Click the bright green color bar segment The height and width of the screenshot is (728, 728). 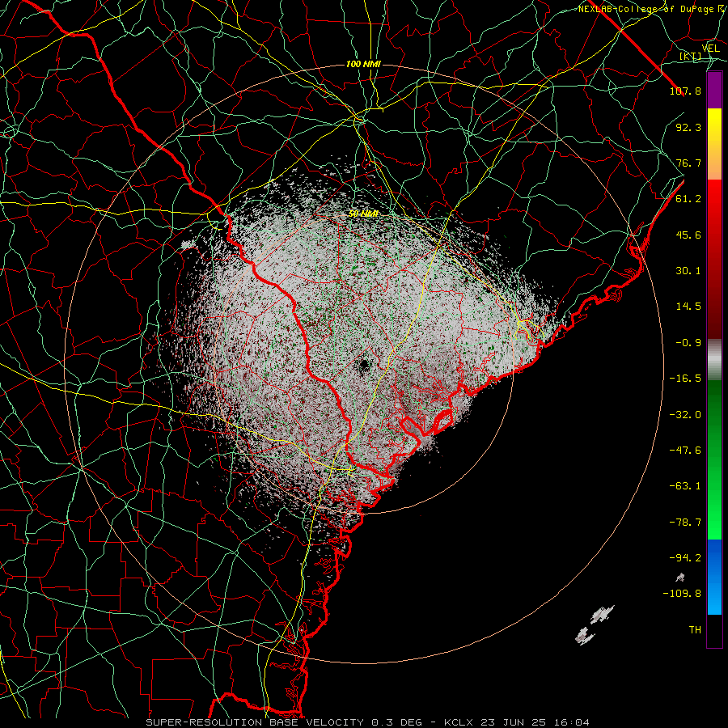point(714,459)
